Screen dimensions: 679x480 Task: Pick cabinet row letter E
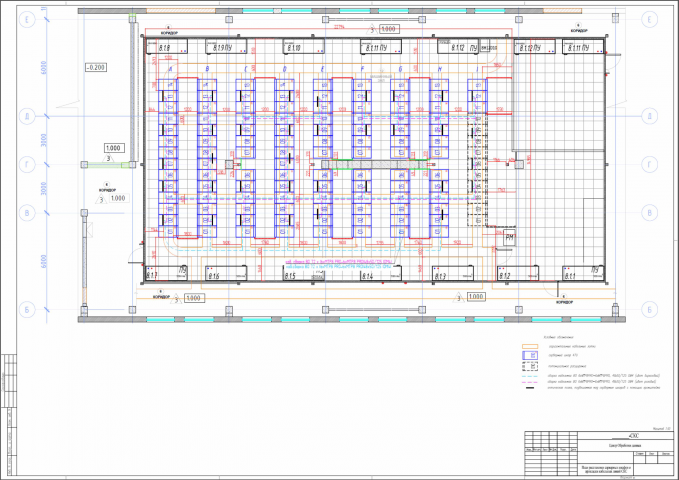(x=323, y=69)
